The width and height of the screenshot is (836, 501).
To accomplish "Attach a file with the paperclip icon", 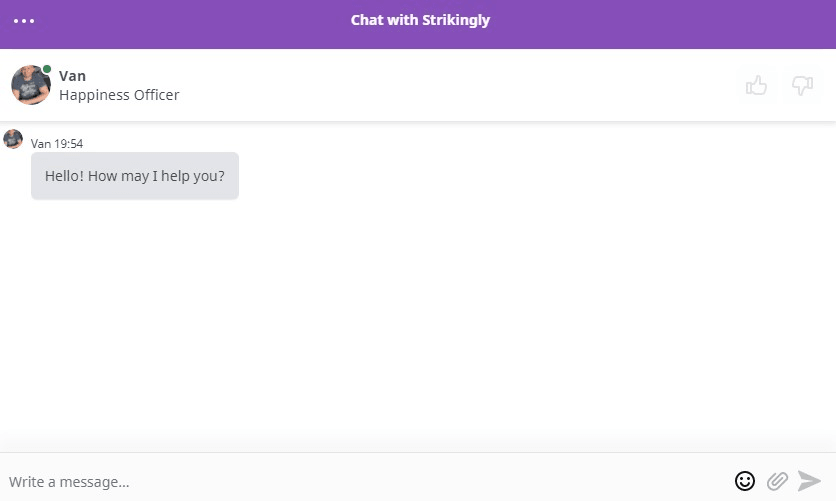I will (x=777, y=481).
